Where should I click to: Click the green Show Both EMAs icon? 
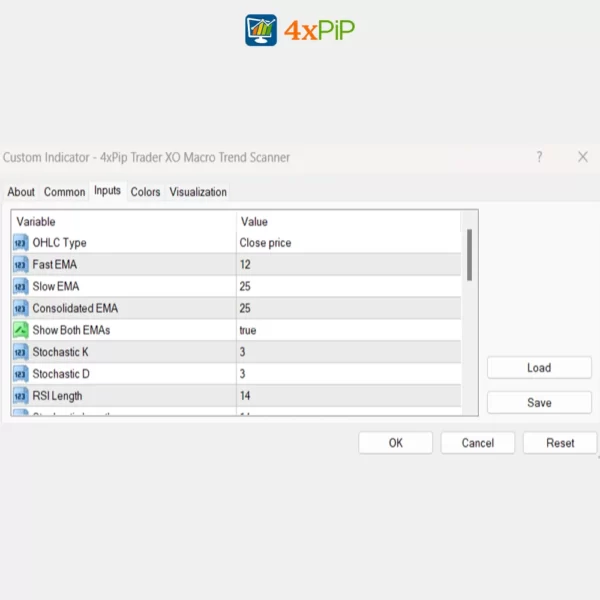click(x=21, y=331)
